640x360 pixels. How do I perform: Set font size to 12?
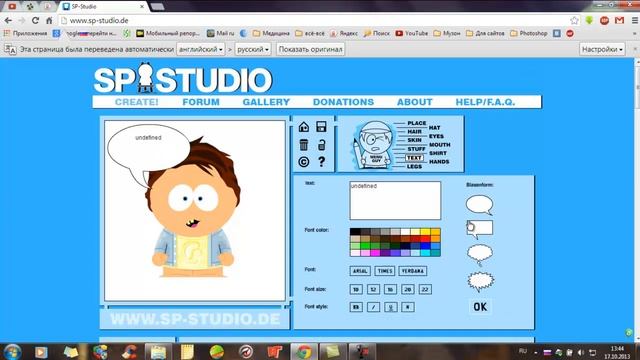click(373, 289)
